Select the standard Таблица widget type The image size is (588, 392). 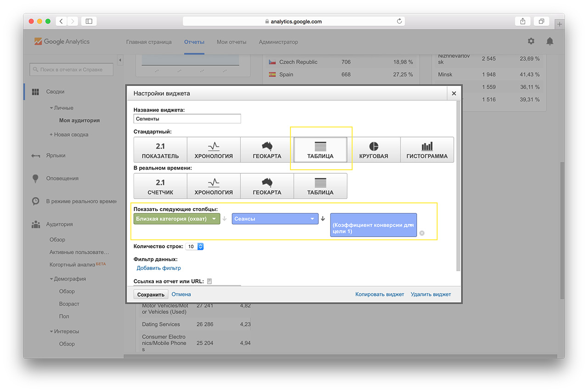tap(320, 150)
